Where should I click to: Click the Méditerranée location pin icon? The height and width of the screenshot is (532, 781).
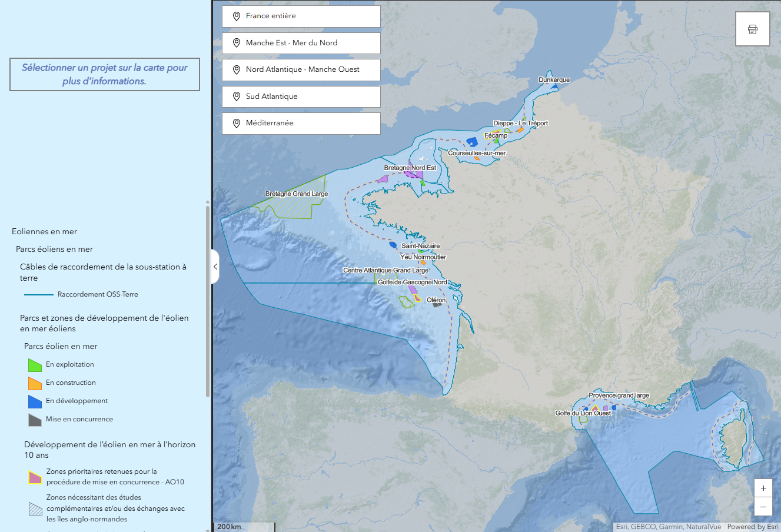[x=237, y=124]
